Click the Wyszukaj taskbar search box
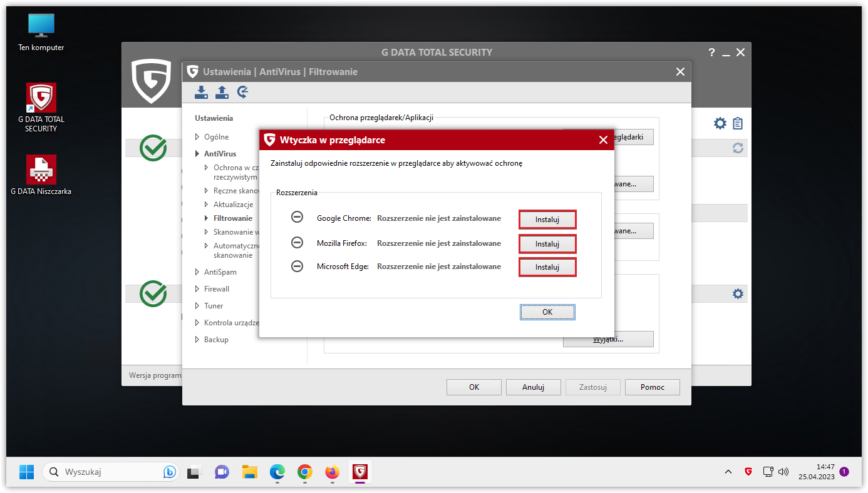868x493 pixels. (x=110, y=472)
